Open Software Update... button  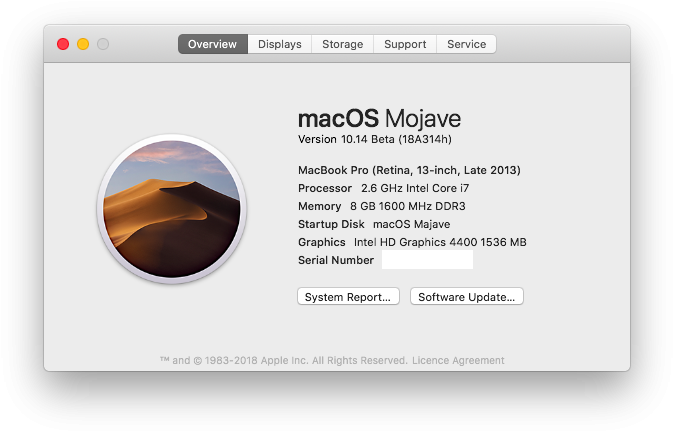(467, 297)
